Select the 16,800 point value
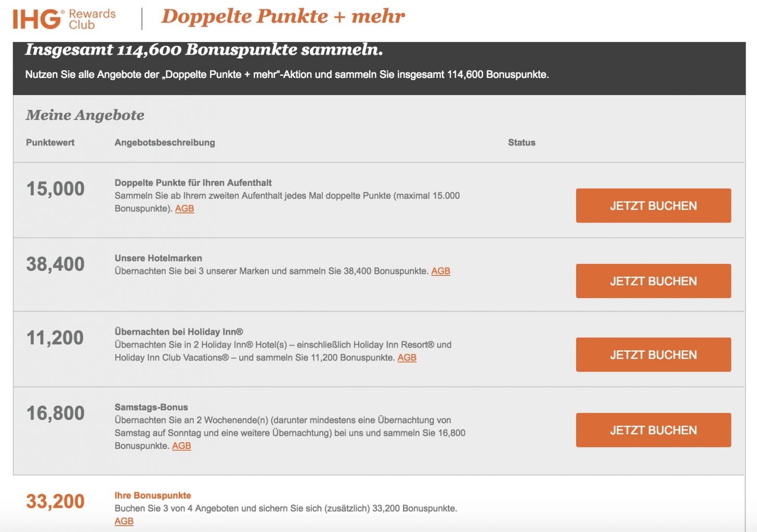The height and width of the screenshot is (532, 757). (55, 413)
